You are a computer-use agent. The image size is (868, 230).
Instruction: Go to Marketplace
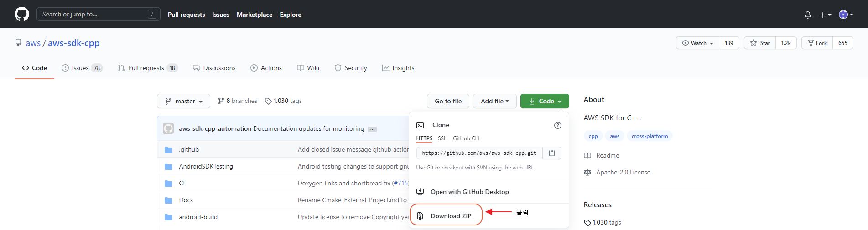(x=255, y=15)
